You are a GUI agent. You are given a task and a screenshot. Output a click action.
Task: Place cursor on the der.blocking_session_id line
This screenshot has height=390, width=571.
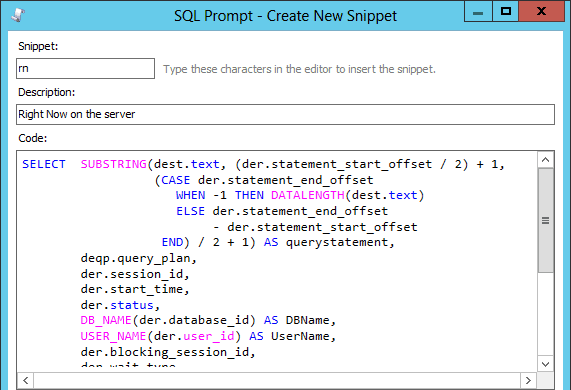point(168,352)
